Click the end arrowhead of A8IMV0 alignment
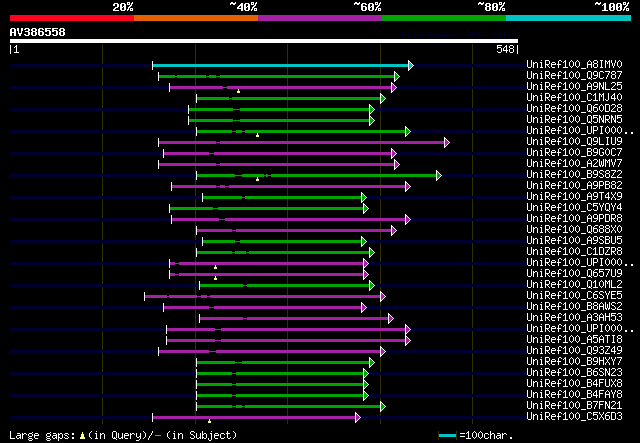This screenshot has width=640, height=443. [411, 65]
